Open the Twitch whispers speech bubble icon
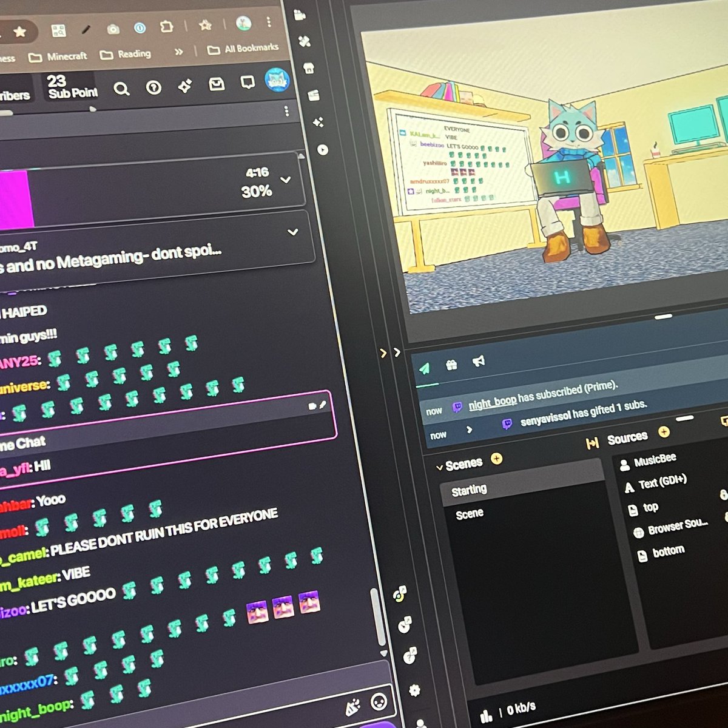 248,82
